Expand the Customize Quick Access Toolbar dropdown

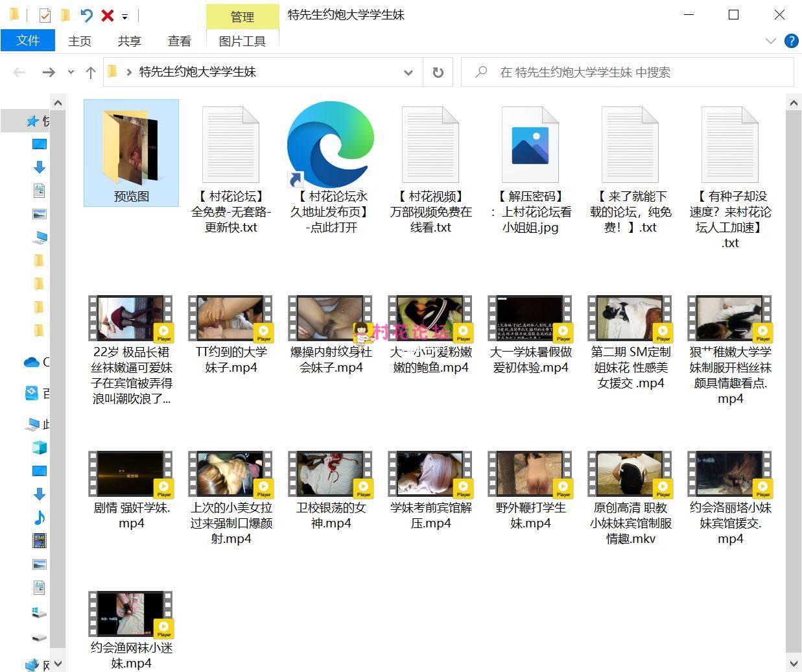(x=125, y=16)
